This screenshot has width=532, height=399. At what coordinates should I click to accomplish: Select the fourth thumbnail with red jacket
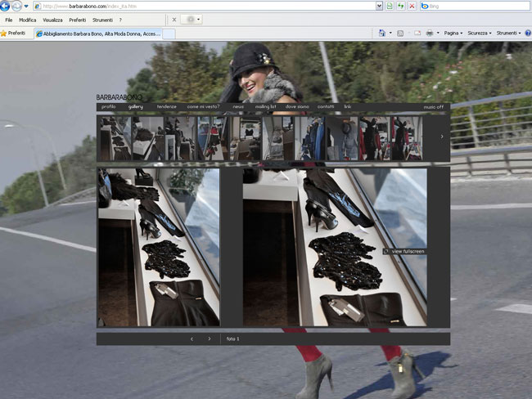[x=213, y=138]
